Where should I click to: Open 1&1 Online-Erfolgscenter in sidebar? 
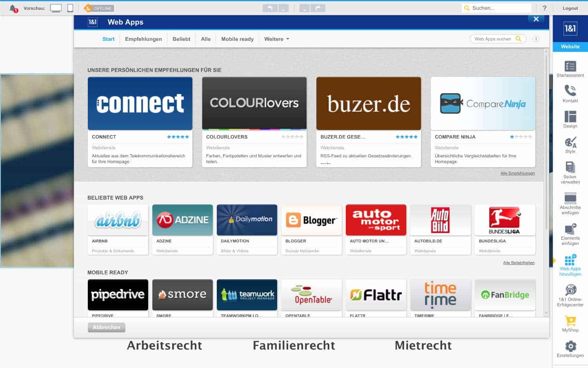click(x=570, y=296)
